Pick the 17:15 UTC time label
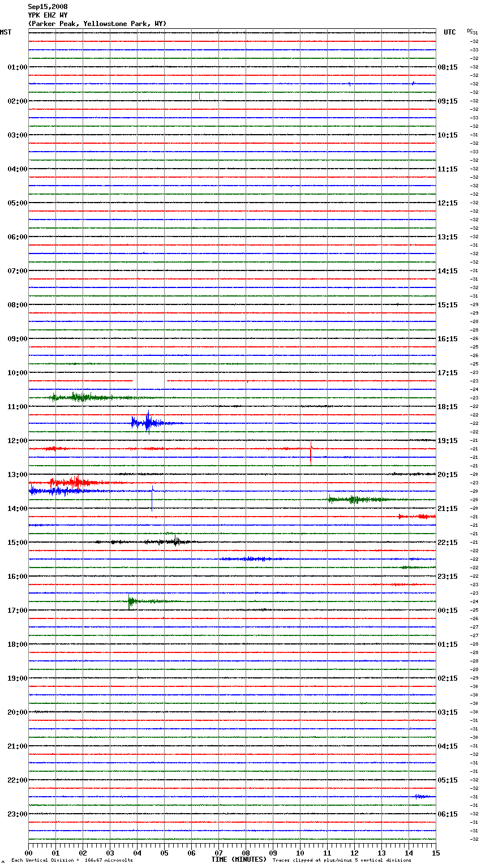481x868 pixels. [448, 373]
